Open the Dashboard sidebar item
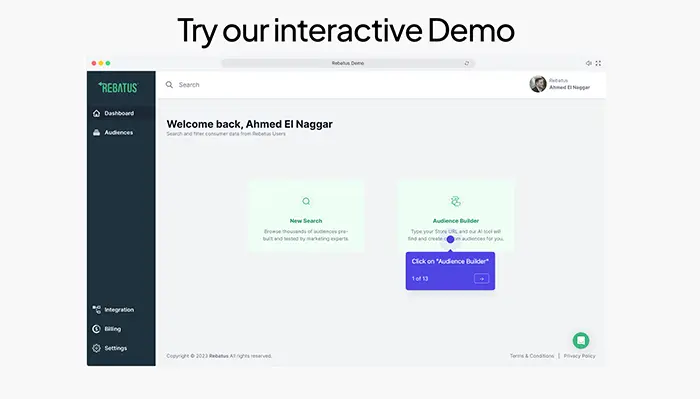 (121, 113)
